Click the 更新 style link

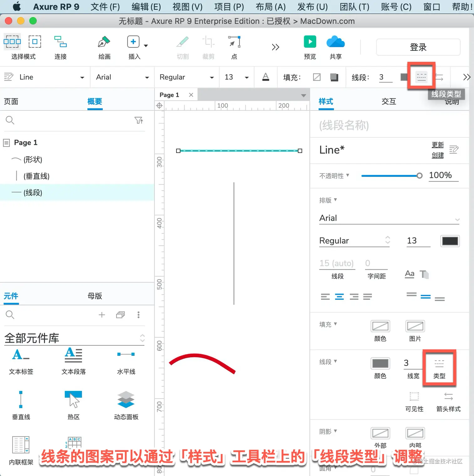[438, 145]
